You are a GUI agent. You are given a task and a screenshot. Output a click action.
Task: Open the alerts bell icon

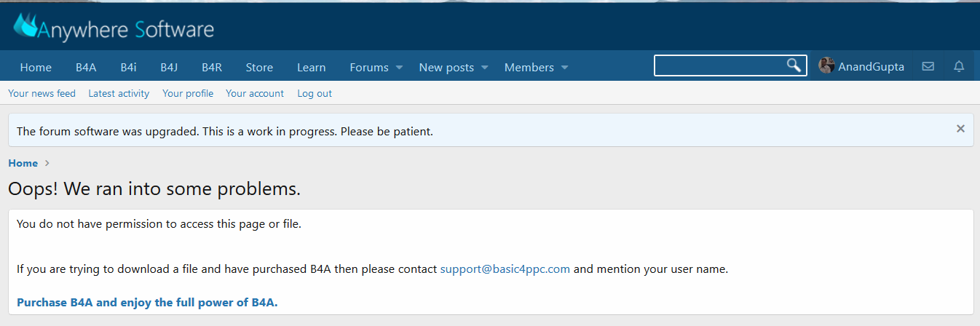coord(959,67)
